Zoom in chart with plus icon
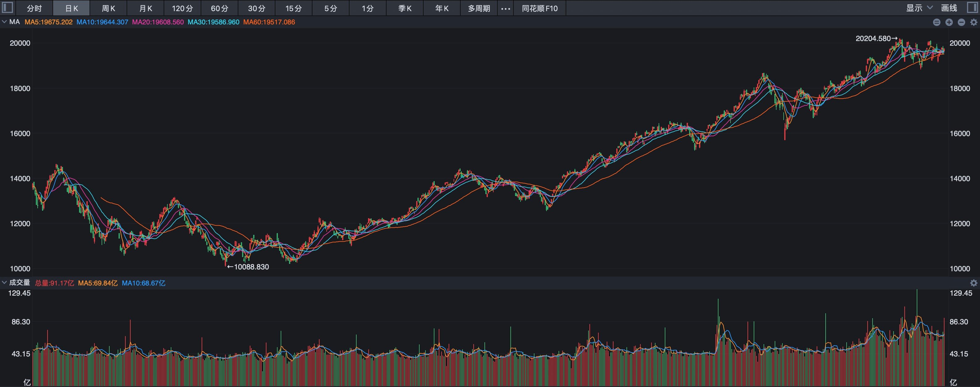The height and width of the screenshot is (387, 980). pyautogui.click(x=949, y=22)
